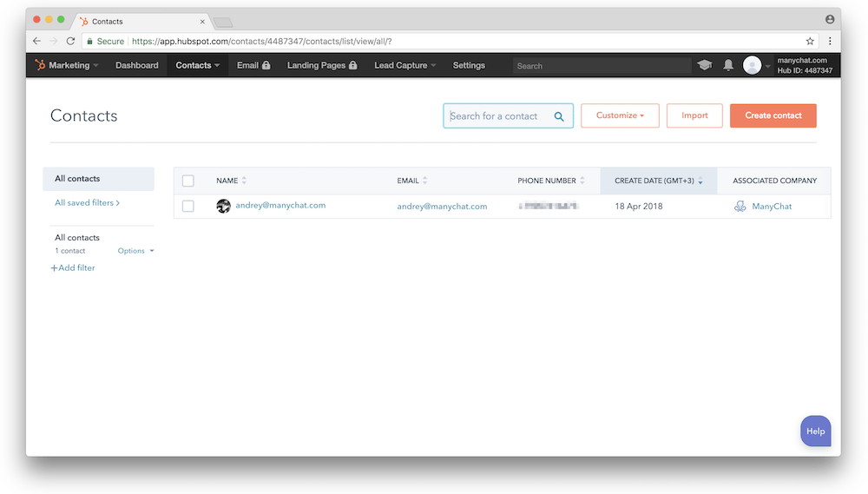This screenshot has width=868, height=494.
Task: Click the ManyChat company icon
Action: [x=740, y=206]
